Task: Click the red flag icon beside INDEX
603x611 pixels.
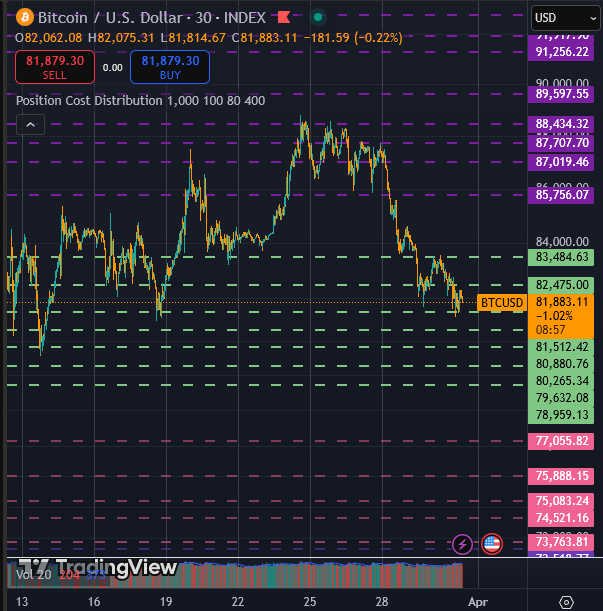Action: 284,17
